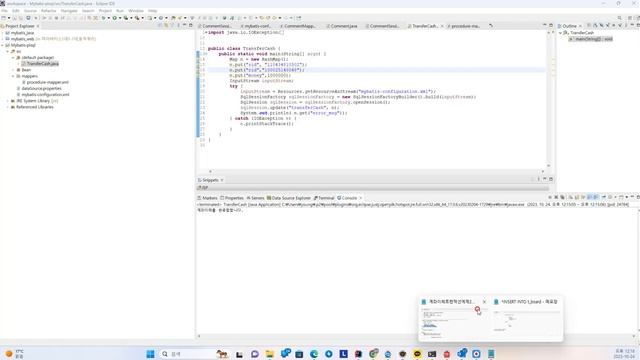Select TransferCash.java in Project Explorer

coord(40,64)
